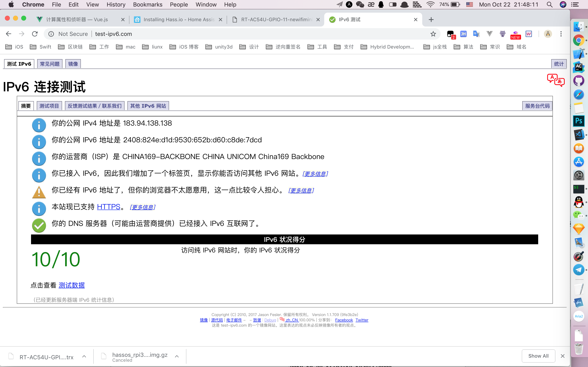Click the 测试数据 link
The height and width of the screenshot is (367, 588).
tap(71, 285)
